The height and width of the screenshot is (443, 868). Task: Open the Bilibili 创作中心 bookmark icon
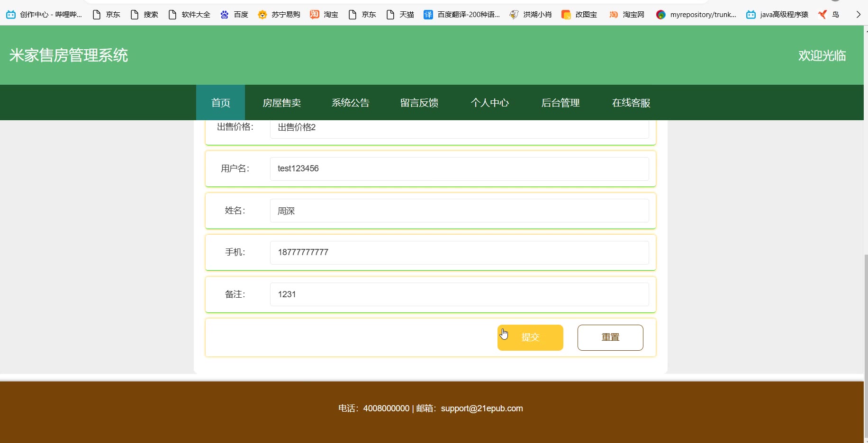(x=10, y=15)
